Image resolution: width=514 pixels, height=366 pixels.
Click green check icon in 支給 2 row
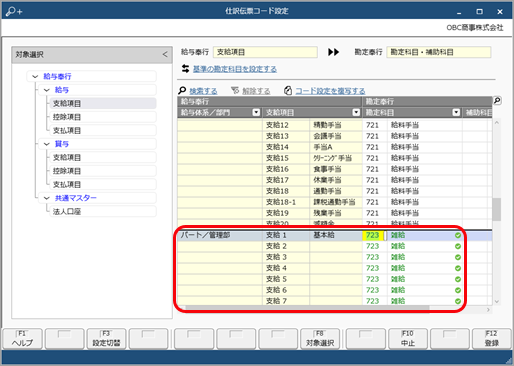[x=458, y=246]
